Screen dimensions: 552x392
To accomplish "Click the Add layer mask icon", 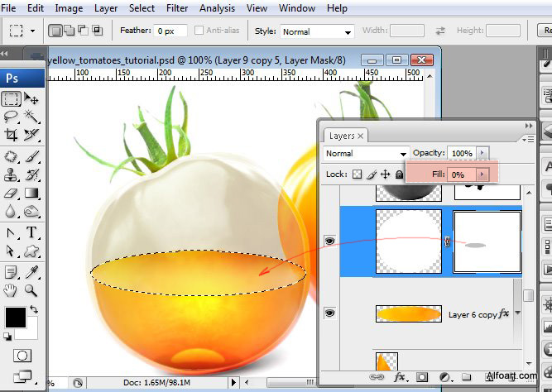I will (420, 377).
